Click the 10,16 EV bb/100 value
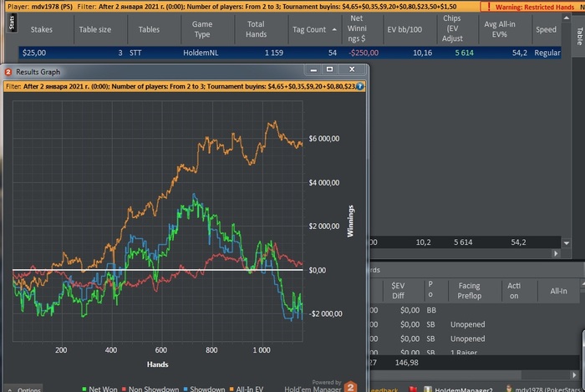Screen dimensions: 585x392 point(422,53)
